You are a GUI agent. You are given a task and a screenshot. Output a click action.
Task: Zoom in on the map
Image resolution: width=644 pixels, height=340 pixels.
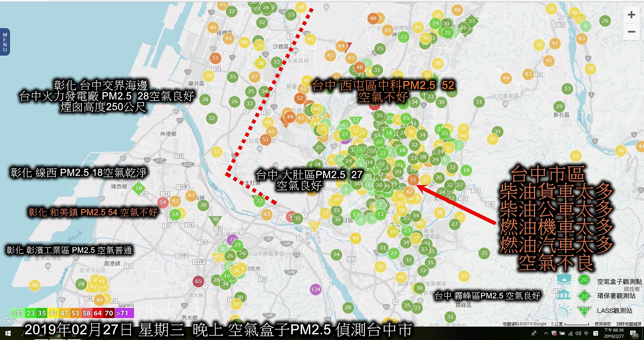point(632,15)
